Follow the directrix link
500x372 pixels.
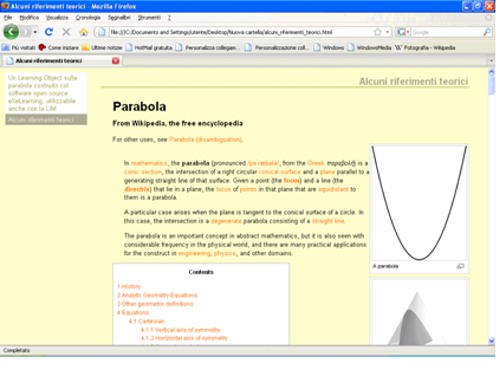pos(137,189)
